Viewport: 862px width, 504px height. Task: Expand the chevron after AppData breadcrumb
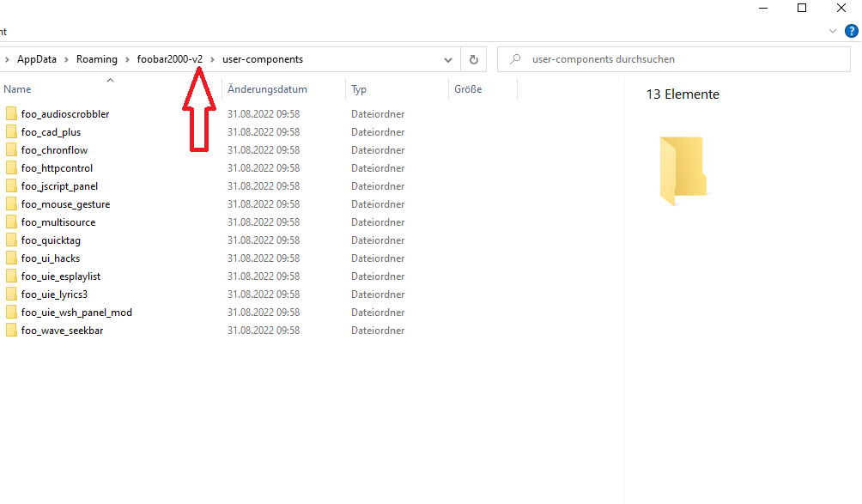tap(66, 59)
